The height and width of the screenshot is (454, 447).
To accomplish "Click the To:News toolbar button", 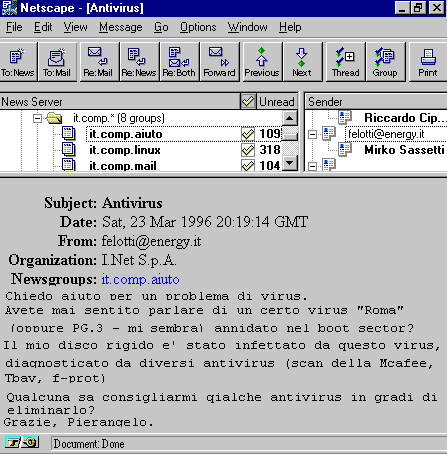I will 18,62.
